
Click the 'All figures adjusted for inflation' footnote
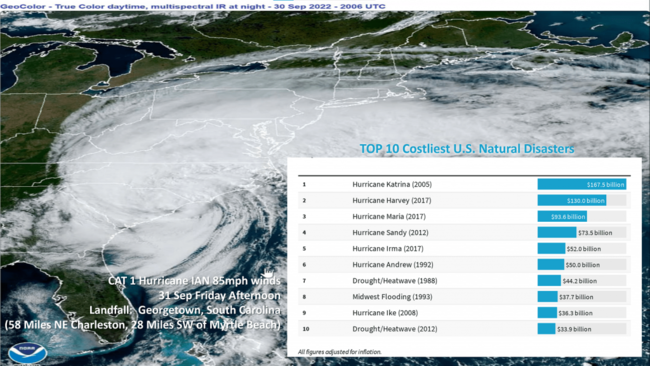340,352
